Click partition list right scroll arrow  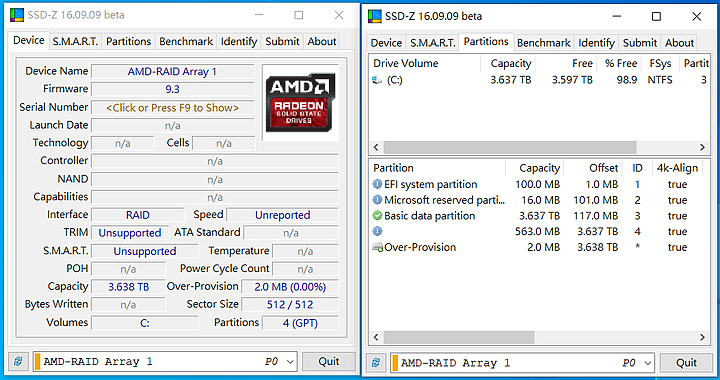click(702, 337)
